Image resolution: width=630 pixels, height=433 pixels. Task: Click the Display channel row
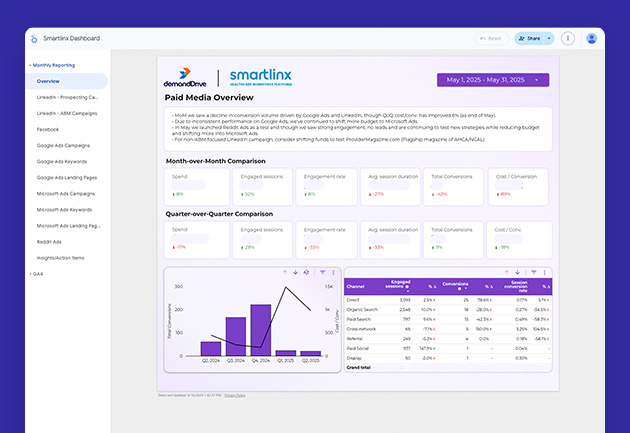coord(448,358)
